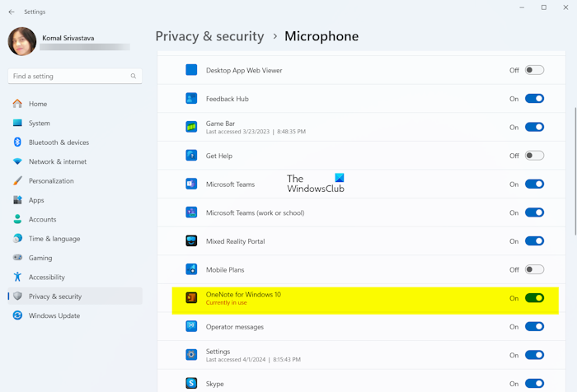Click the Mobile Plans label
577x392 pixels.
pyautogui.click(x=225, y=269)
